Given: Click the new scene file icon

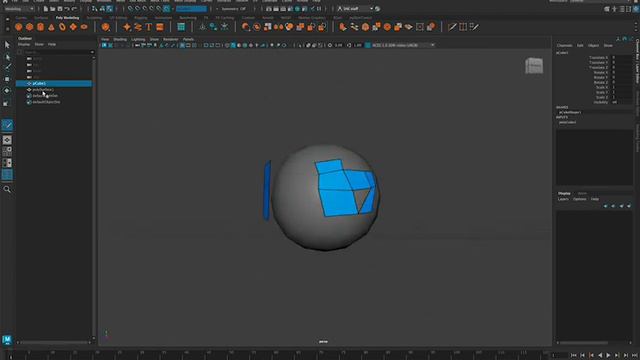Looking at the screenshot, I should 46,9.
